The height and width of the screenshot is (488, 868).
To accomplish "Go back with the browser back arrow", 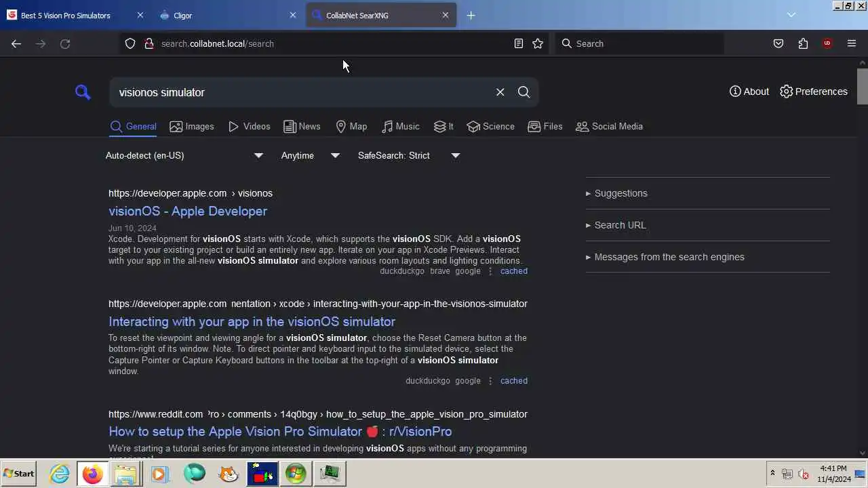I will [x=16, y=43].
